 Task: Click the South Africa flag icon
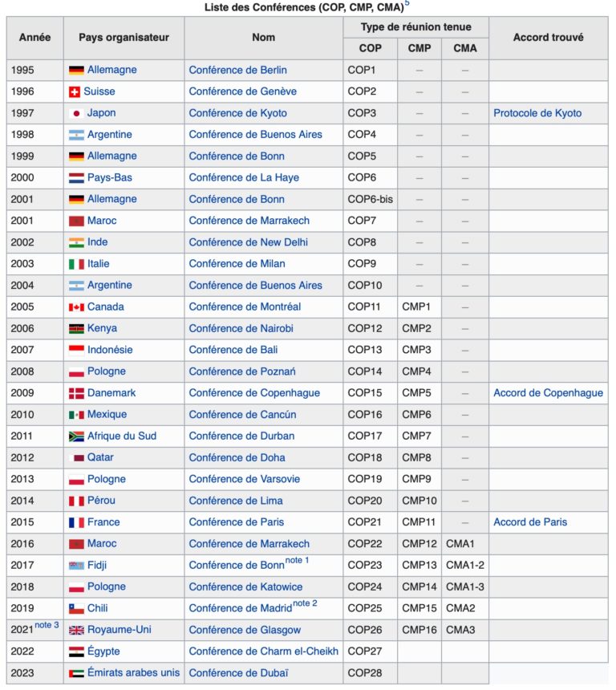(76, 436)
